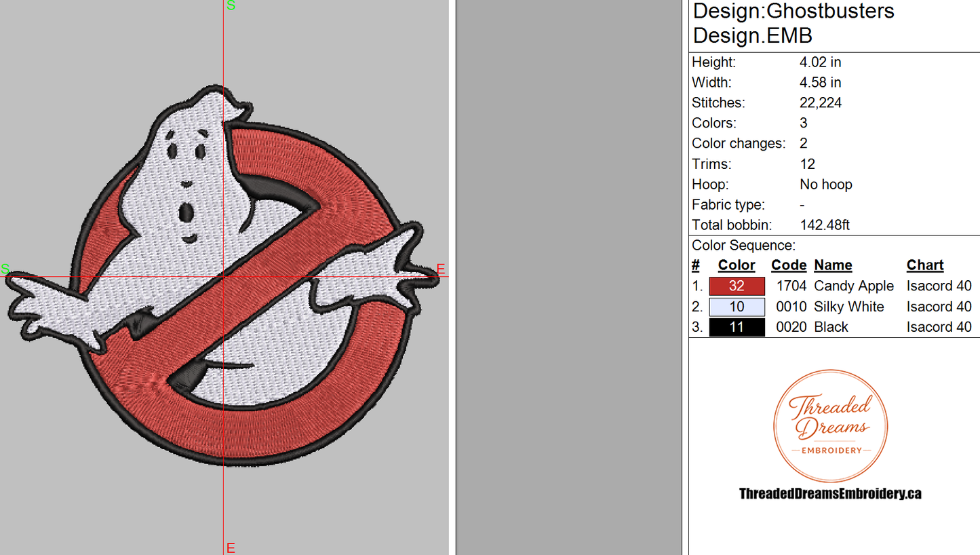Click thread code 0010
Screen dimensions: 980x555
[791, 307]
